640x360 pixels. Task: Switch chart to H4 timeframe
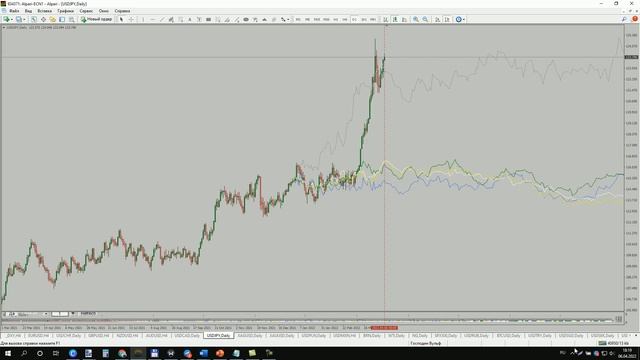345,19
